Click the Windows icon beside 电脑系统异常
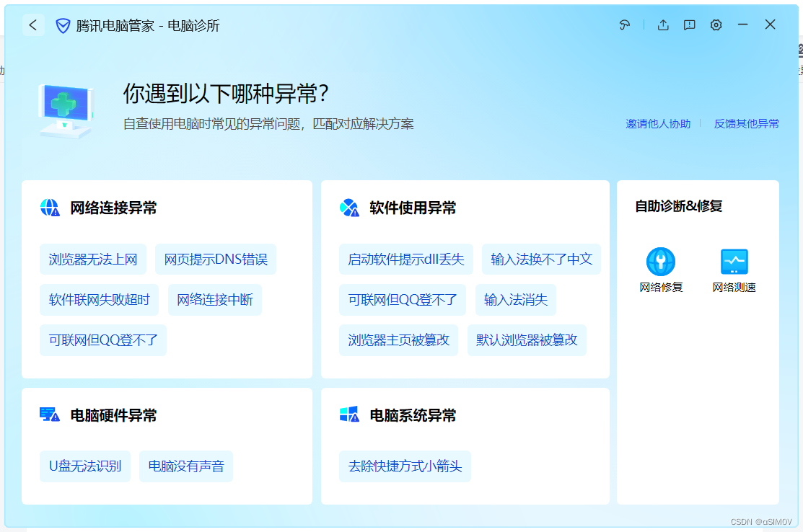The width and height of the screenshot is (803, 532). [349, 414]
